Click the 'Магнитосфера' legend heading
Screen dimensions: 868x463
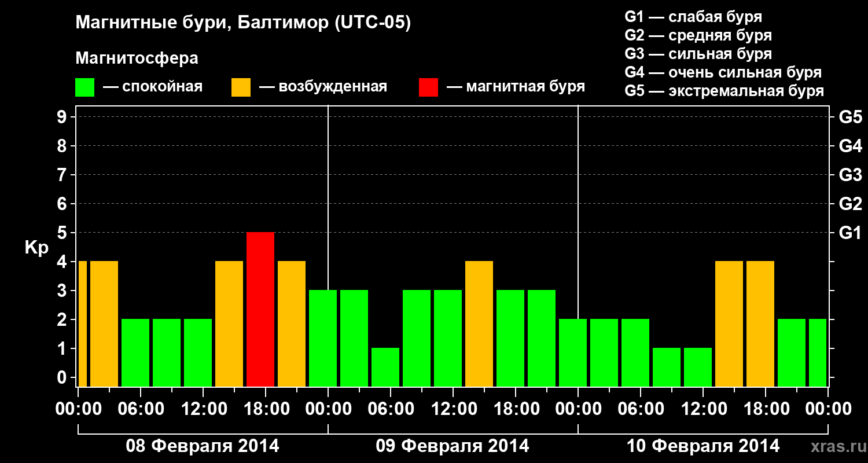(137, 58)
